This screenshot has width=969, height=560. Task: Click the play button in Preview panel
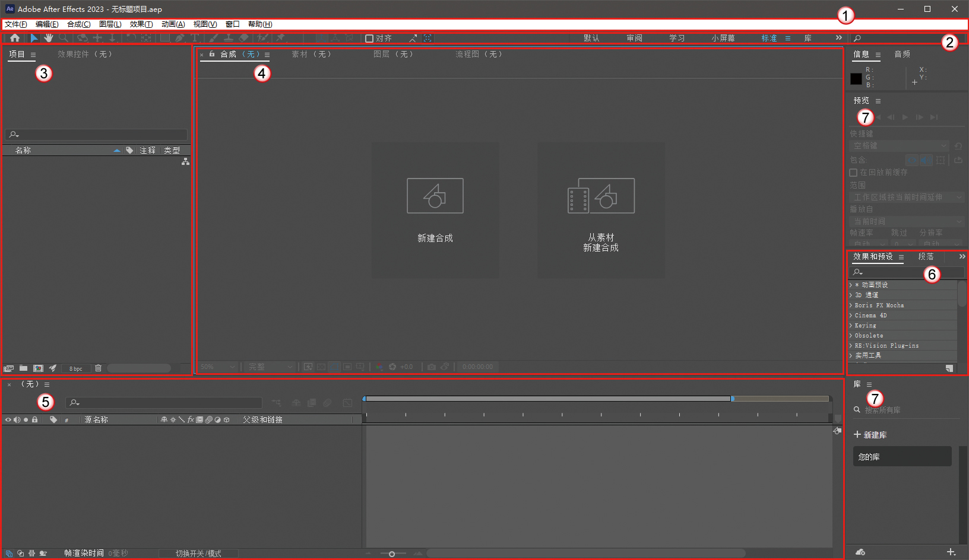905,117
